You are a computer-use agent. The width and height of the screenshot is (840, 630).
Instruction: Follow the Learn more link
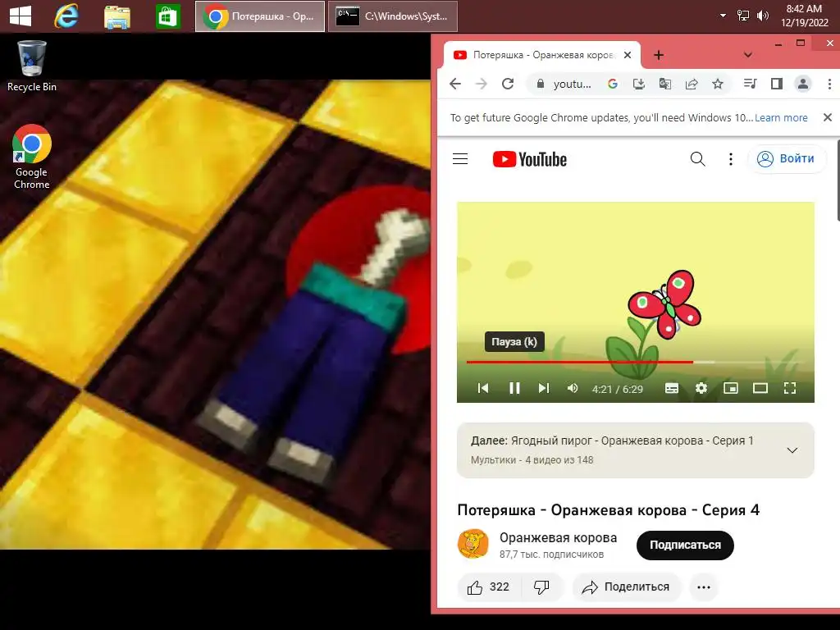(781, 118)
